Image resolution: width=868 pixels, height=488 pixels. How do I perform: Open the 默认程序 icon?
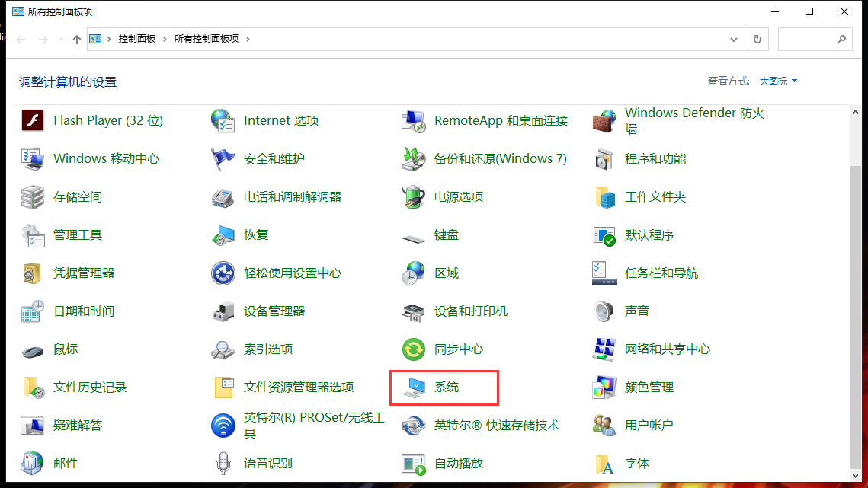[604, 234]
